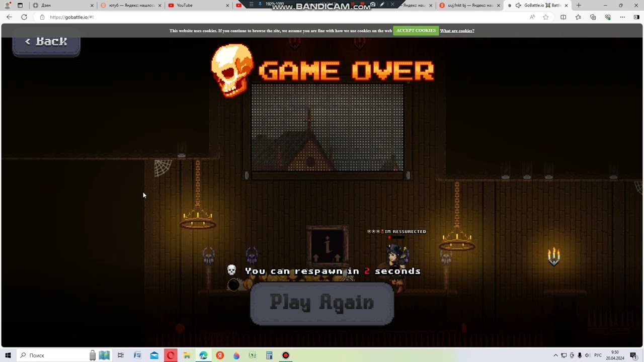This screenshot has width=644, height=362.
Task: View site information lock icon
Action: (42, 17)
